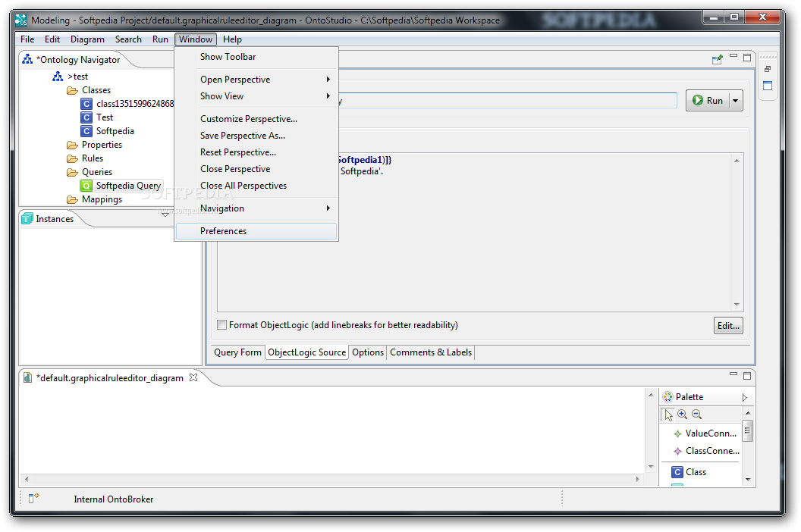The width and height of the screenshot is (801, 532).
Task: Choose Save Perspective As... entry
Action: [x=256, y=136]
